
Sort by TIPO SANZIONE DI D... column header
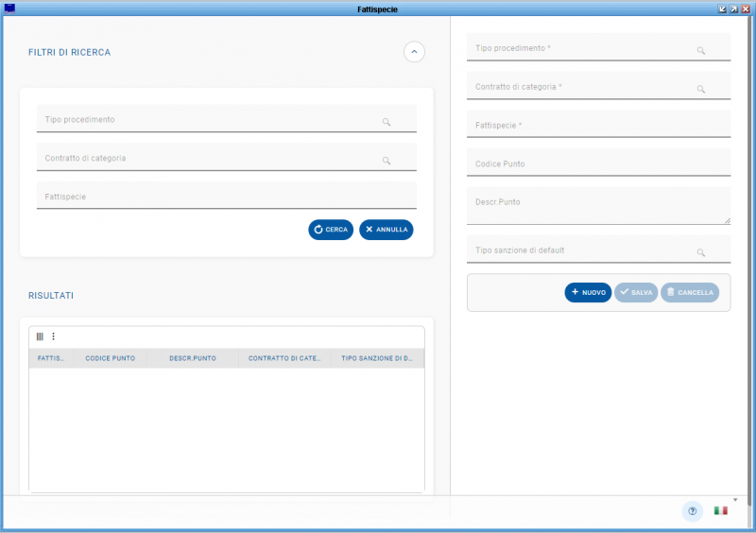(x=377, y=358)
